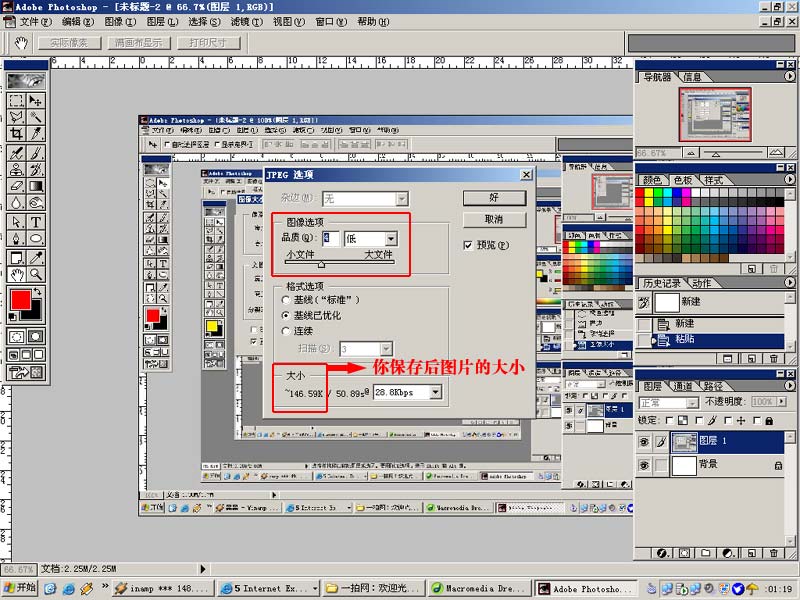The height and width of the screenshot is (600, 800).
Task: Open the 开始 Start menu
Action: click(x=20, y=588)
